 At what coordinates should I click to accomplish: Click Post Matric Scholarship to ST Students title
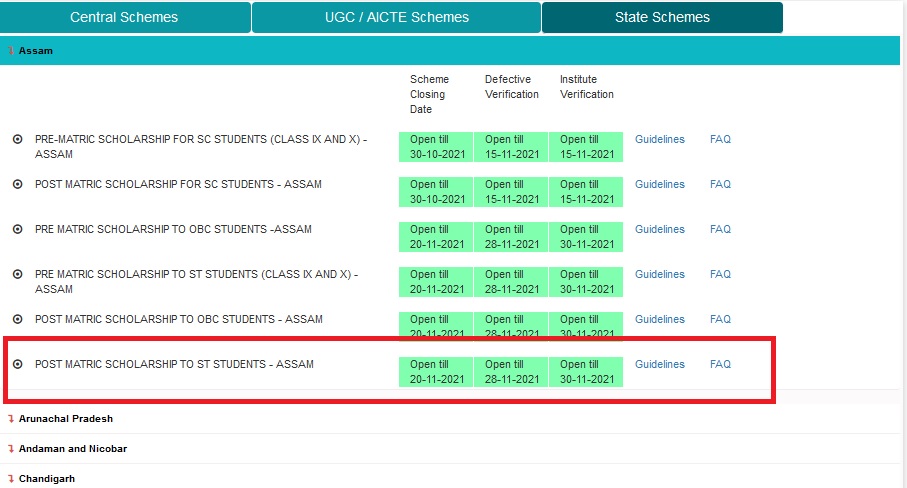(x=174, y=365)
